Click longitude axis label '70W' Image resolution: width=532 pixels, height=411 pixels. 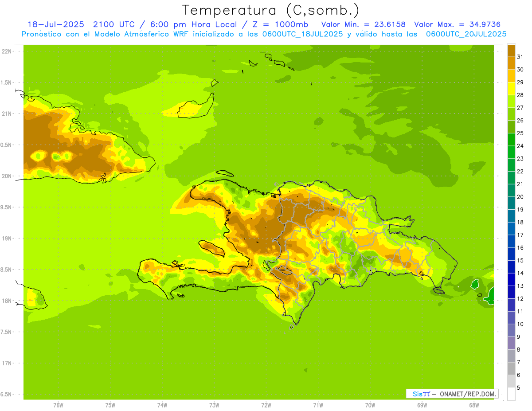click(x=370, y=405)
